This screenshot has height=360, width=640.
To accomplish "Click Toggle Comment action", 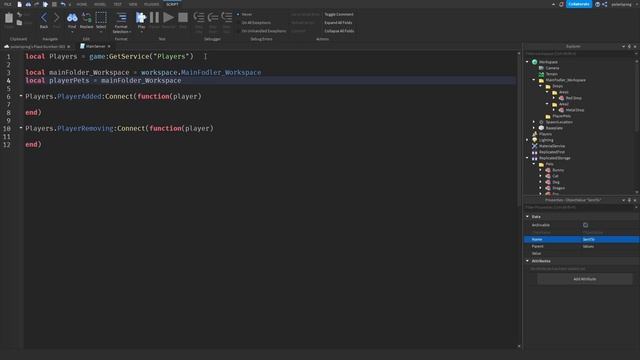I will (339, 14).
